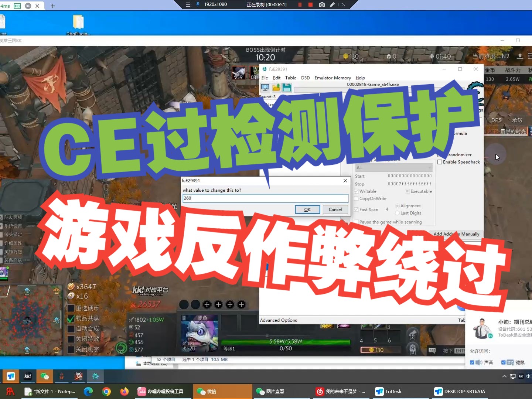Toggle 关闭特效 checkbox
The image size is (532, 399).
pos(71,339)
